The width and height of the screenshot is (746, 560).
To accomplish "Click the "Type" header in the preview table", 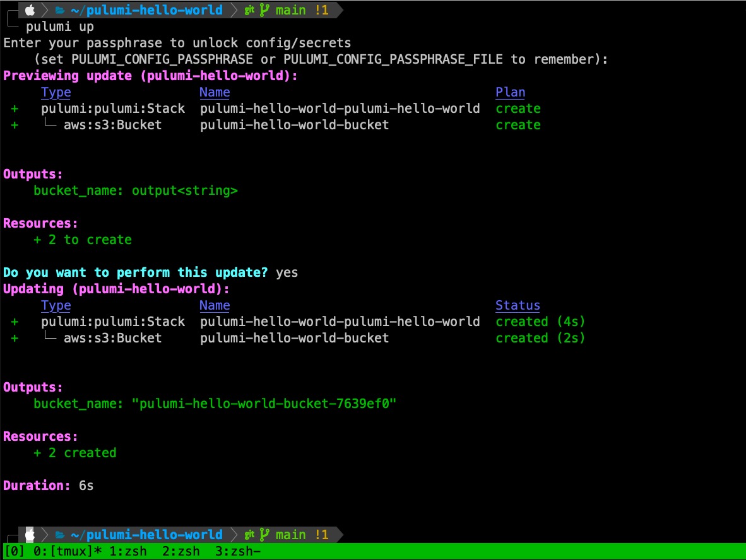I will pyautogui.click(x=56, y=92).
